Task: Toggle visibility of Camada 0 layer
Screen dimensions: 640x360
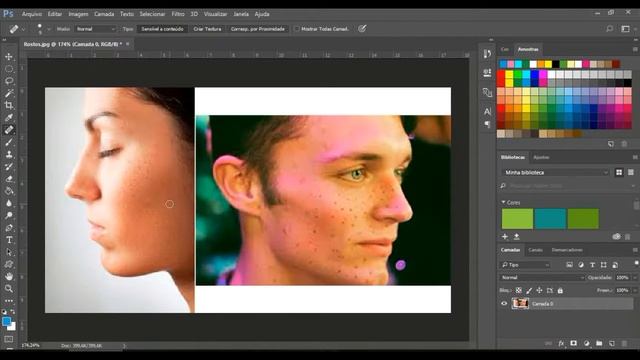Action: (504, 303)
